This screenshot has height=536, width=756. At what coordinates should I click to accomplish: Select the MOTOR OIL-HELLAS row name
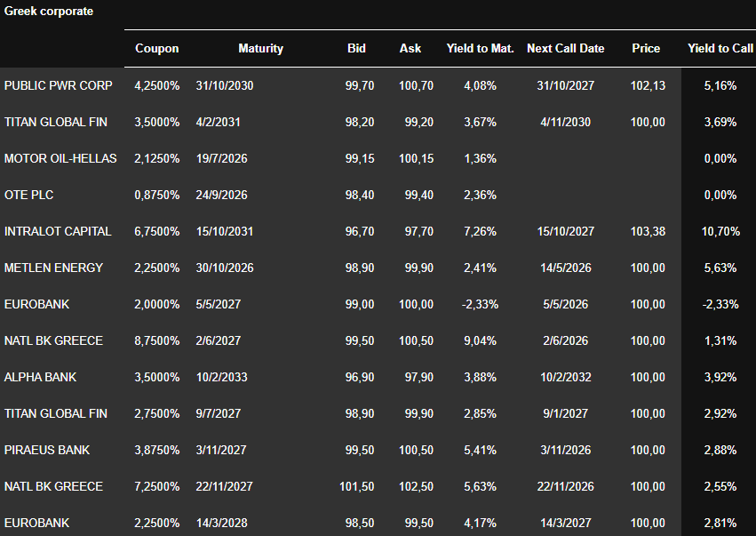(60, 158)
